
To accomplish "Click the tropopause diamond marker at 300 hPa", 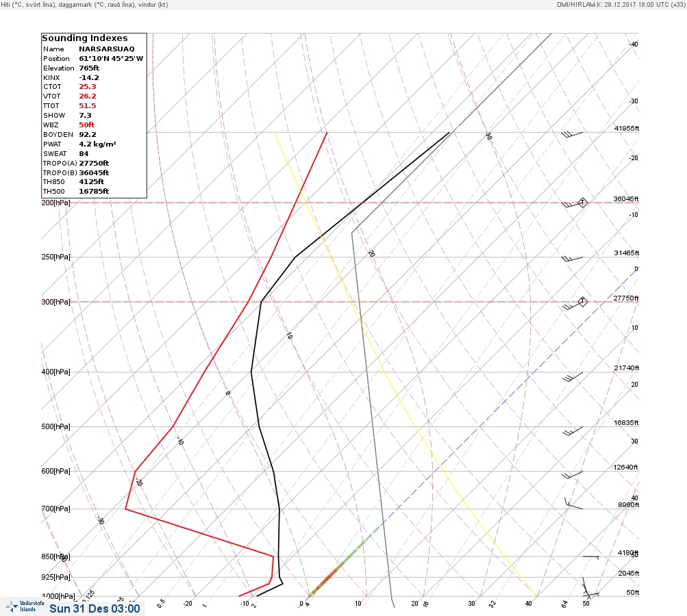I will [582, 302].
